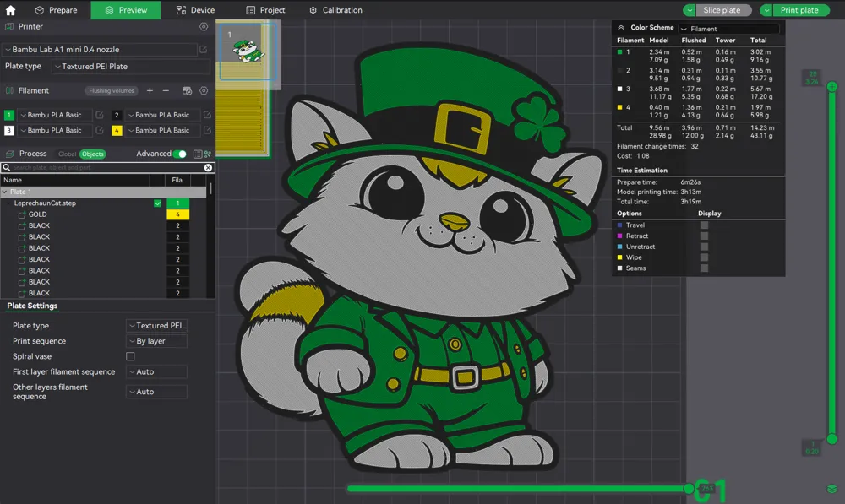Click the GOLD part icon in object list

tap(22, 214)
